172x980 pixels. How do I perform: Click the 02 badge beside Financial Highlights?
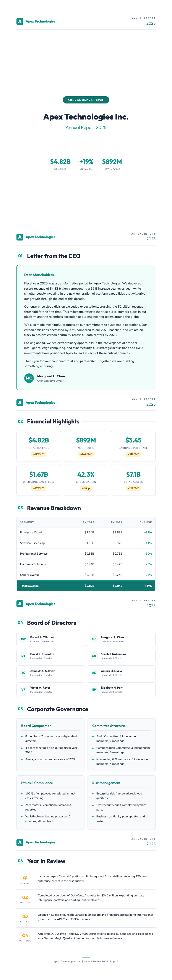pos(20,421)
